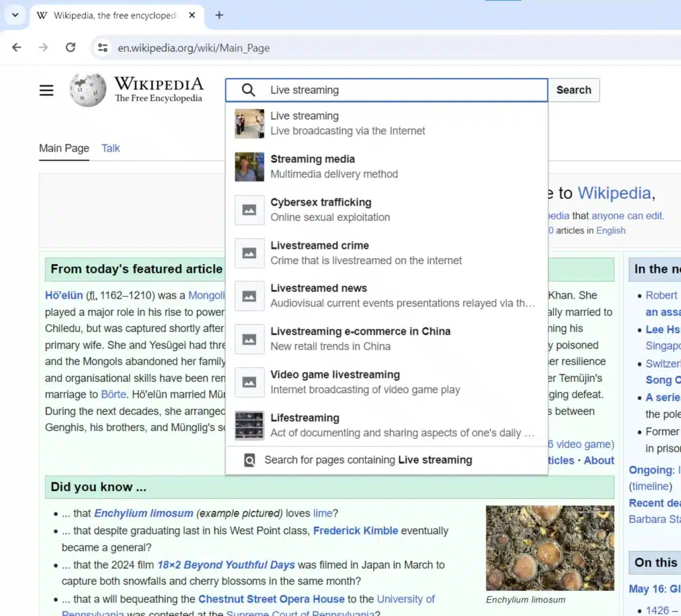The image size is (681, 616).
Task: Open the University of Pennsylvania link
Action: pos(406,599)
